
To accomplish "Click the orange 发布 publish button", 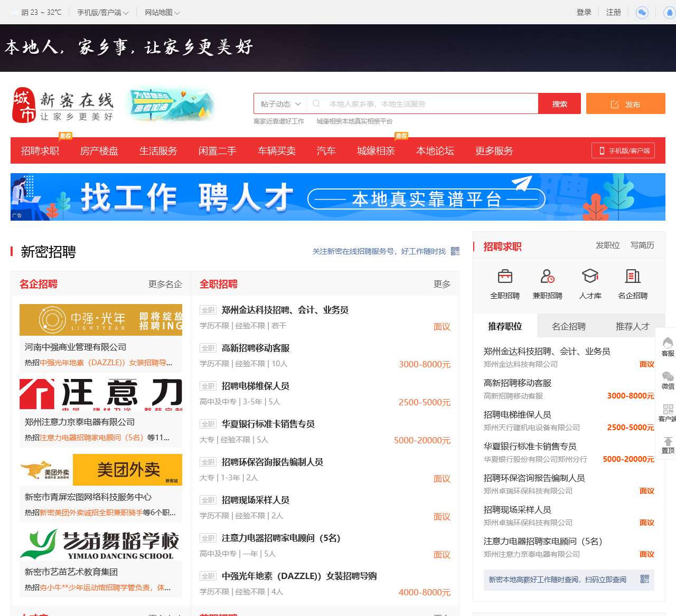I will (626, 103).
